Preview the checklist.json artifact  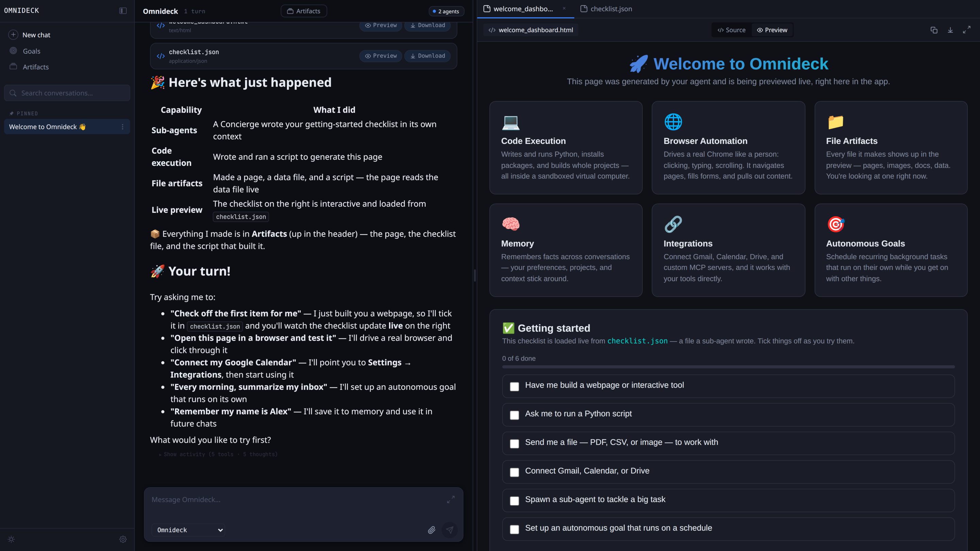click(381, 56)
